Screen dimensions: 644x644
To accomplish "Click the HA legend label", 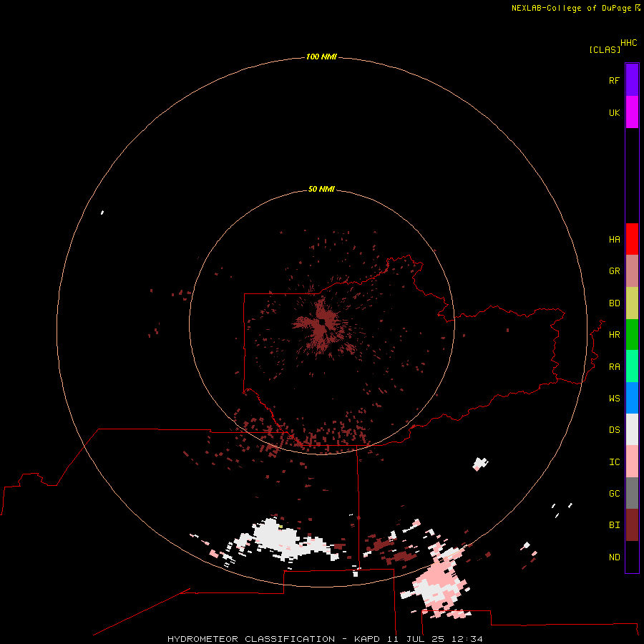I will pos(615,240).
